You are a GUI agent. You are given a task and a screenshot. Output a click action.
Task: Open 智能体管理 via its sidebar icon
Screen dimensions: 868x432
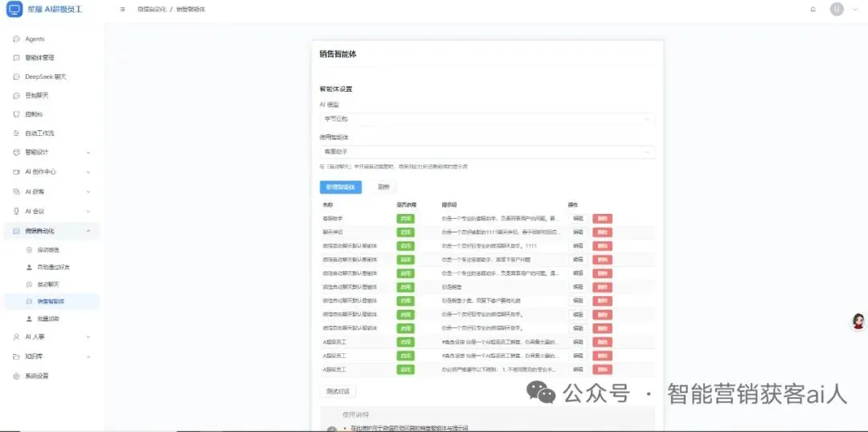point(16,58)
